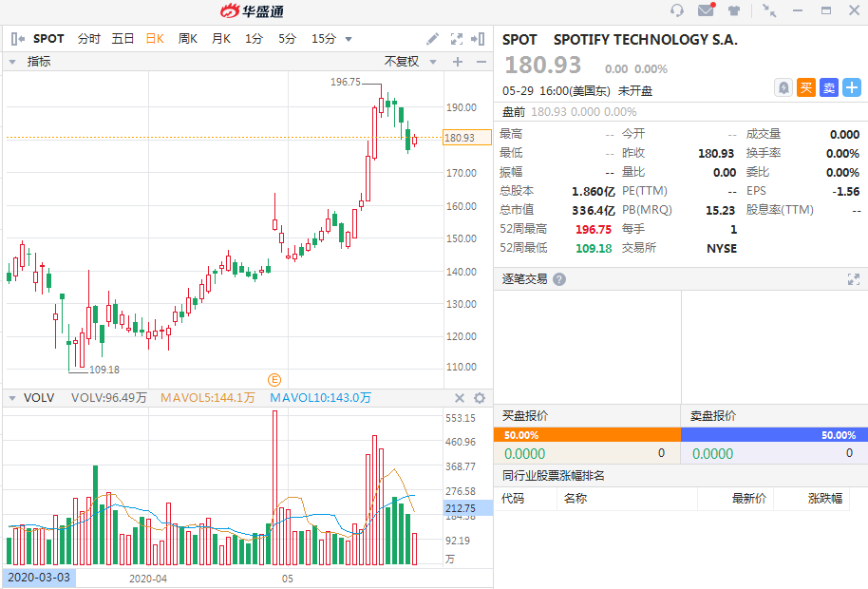Expand the 逐笔交易 panel
Image resolution: width=868 pixels, height=589 pixels.
(854, 279)
